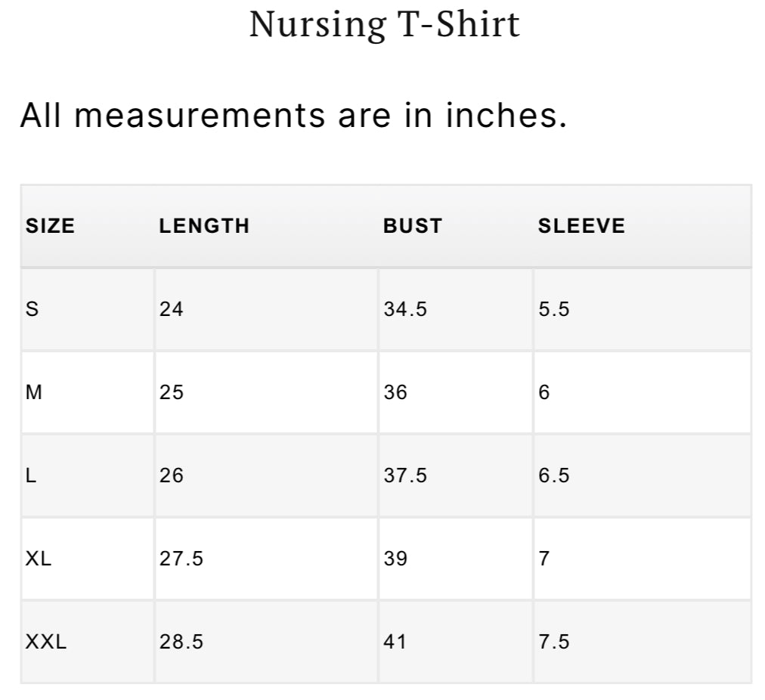Click the 41 bust value

coord(395,642)
